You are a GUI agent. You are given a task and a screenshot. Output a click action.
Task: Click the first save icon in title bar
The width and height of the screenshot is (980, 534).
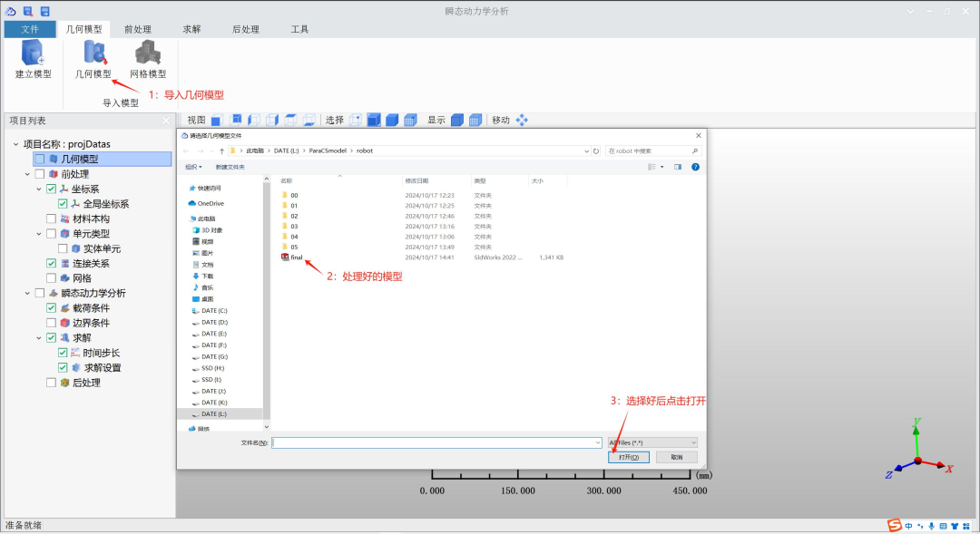pyautogui.click(x=28, y=11)
